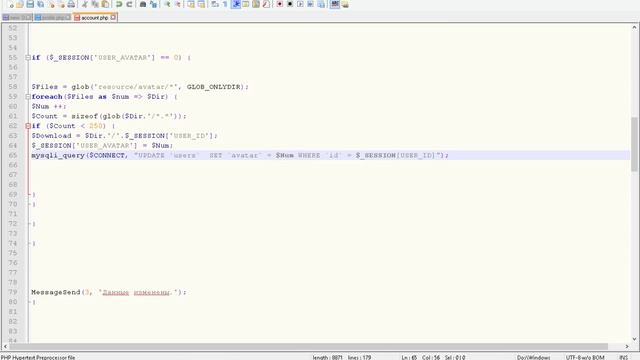
Task: Zoom in on the editor text
Action: pos(167,4)
